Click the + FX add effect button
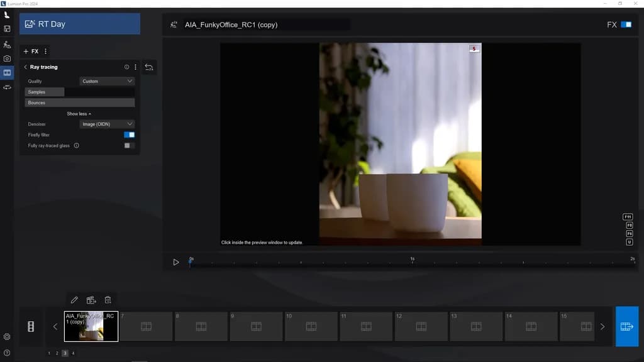The image size is (644, 362). [31, 52]
